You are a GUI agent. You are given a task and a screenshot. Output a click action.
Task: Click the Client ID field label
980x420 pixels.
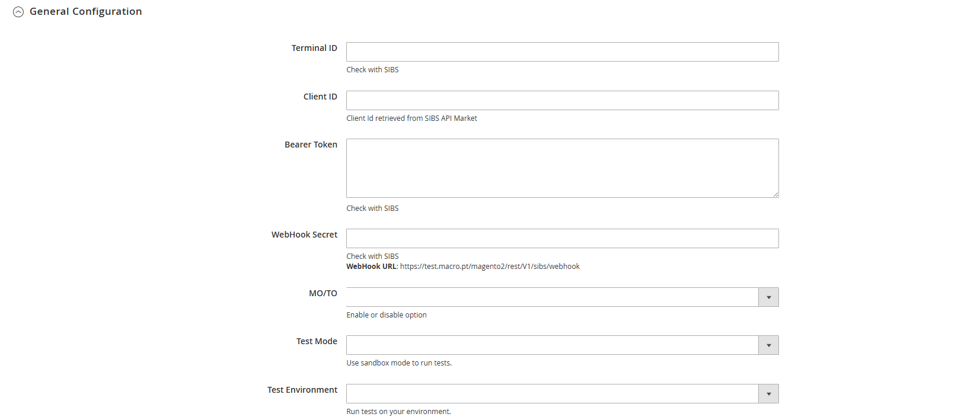tap(320, 97)
